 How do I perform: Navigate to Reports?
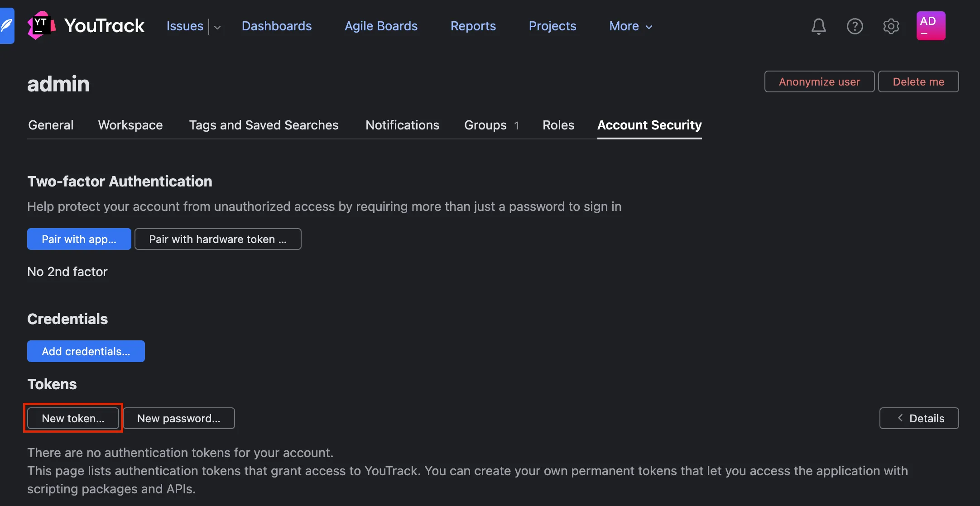[x=473, y=26]
